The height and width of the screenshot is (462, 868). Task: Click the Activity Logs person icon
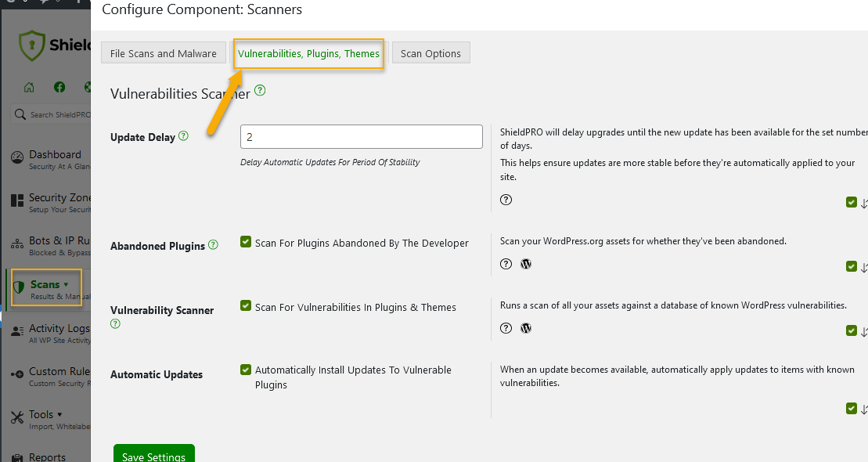click(x=18, y=331)
